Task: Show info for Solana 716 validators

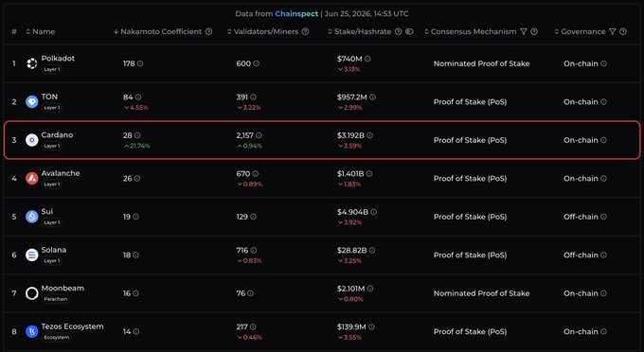Action: 254,250
